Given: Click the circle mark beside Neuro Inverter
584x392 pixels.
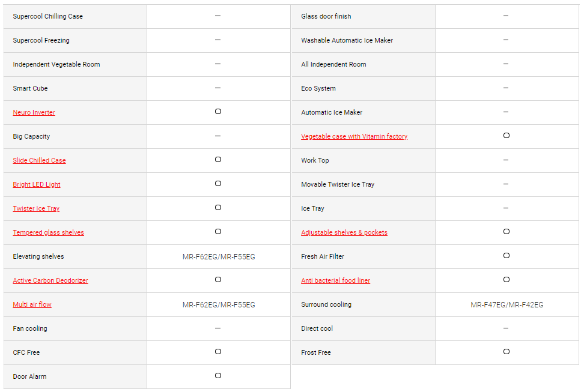Looking at the screenshot, I should (218, 111).
